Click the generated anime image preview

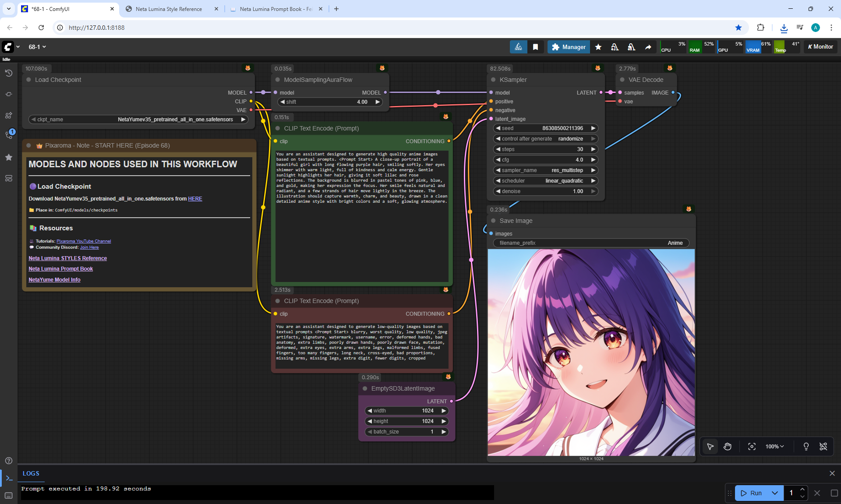pyautogui.click(x=591, y=352)
